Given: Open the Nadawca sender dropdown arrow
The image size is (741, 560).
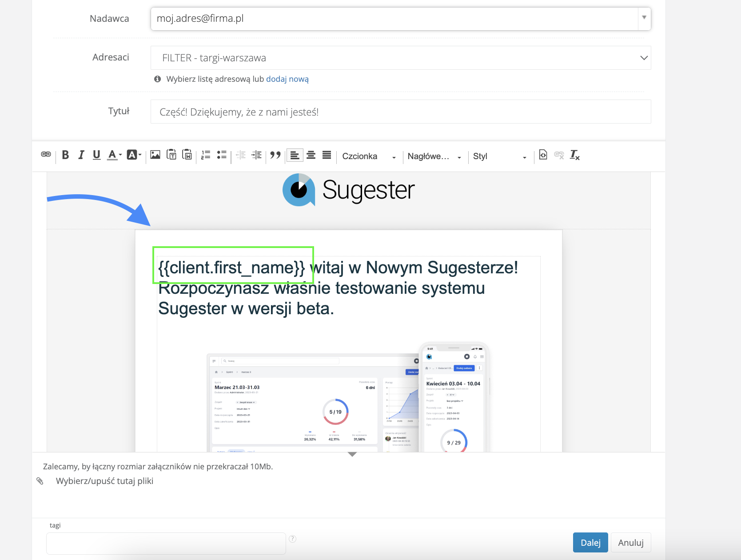Looking at the screenshot, I should coord(644,18).
